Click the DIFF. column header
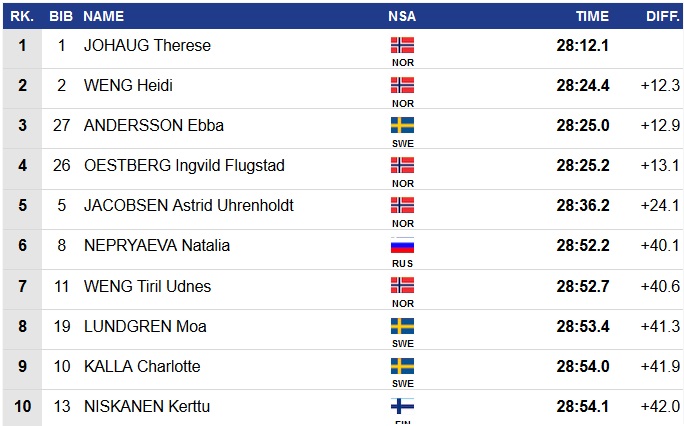The image size is (684, 426). pos(663,16)
